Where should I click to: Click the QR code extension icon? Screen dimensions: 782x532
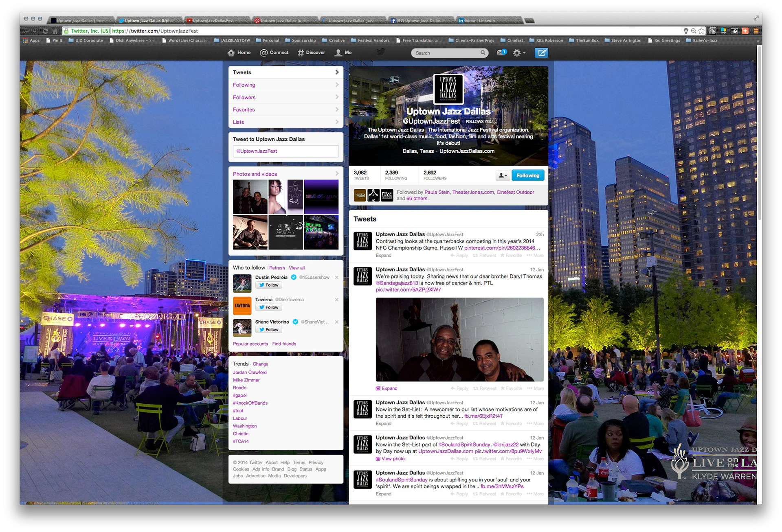click(x=713, y=31)
